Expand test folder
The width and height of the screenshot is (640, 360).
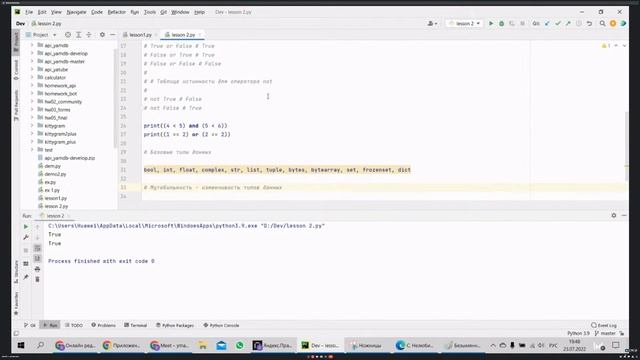point(32,150)
